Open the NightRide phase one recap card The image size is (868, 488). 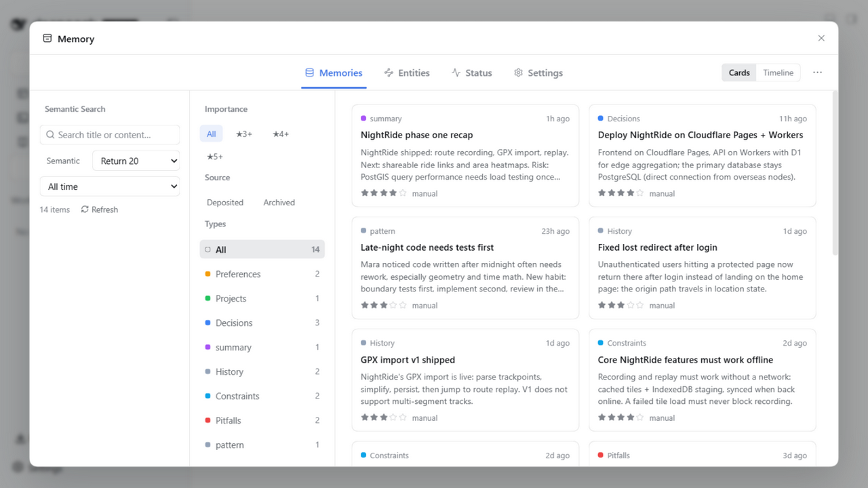[465, 156]
